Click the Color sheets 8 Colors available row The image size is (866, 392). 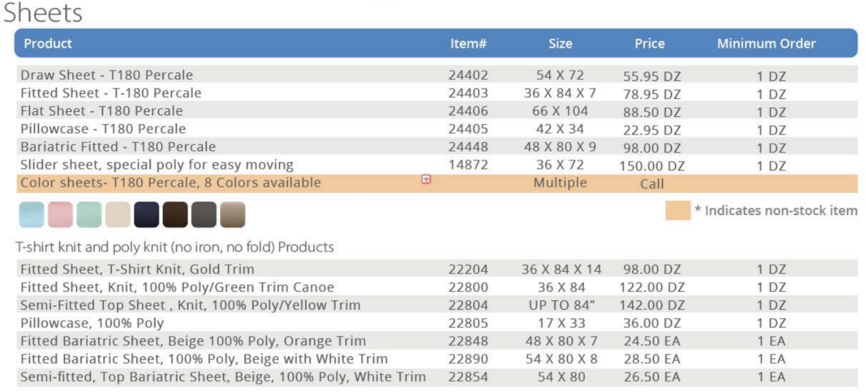coord(437,183)
